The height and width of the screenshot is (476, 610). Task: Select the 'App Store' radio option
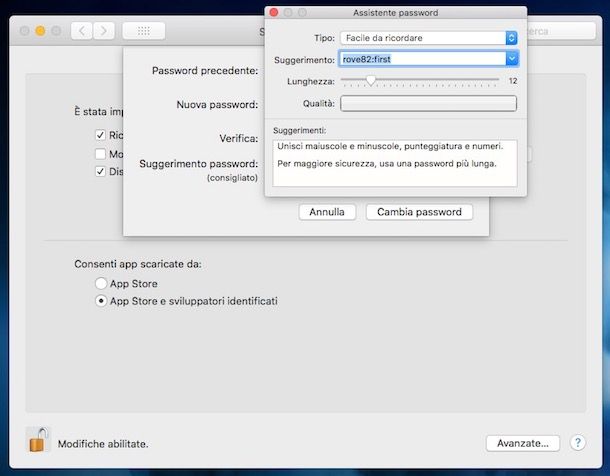tap(101, 284)
